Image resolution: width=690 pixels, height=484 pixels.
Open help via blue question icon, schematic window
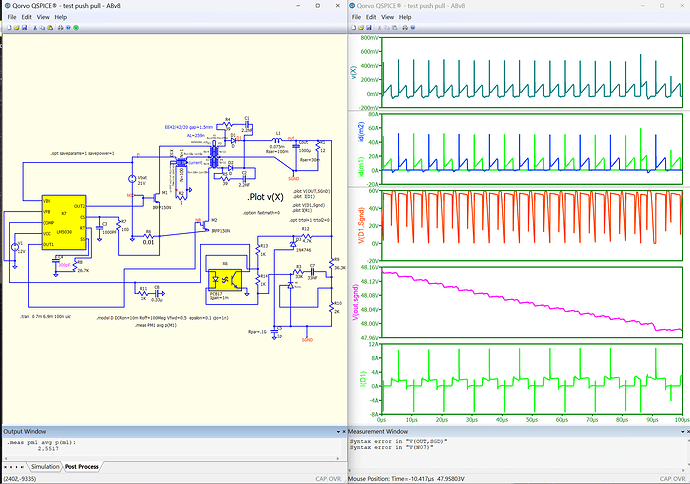[x=68, y=28]
